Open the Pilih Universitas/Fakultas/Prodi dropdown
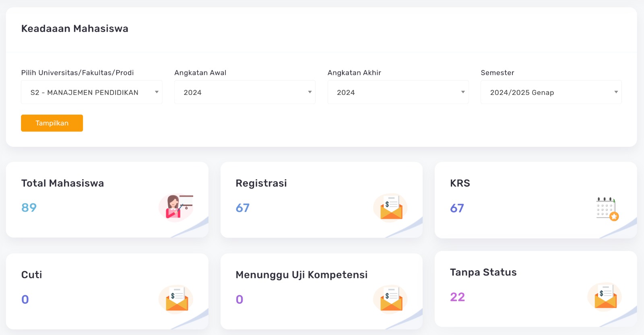 click(92, 92)
